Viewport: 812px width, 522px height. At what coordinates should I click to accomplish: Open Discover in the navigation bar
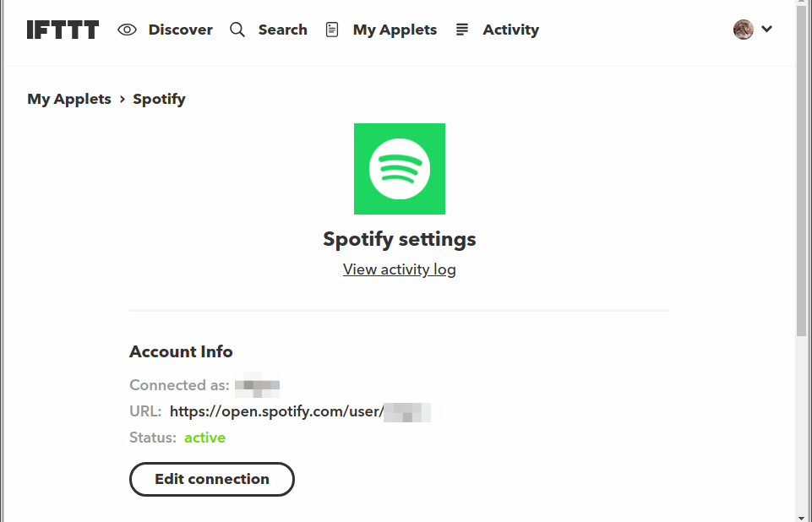(x=180, y=30)
